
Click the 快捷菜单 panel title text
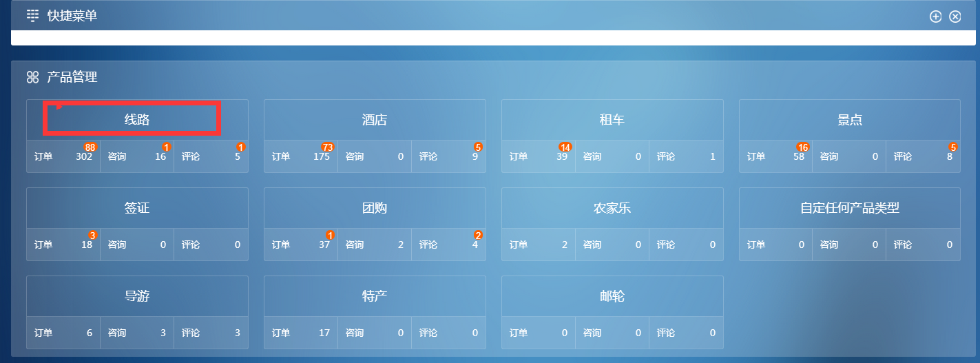point(72,15)
